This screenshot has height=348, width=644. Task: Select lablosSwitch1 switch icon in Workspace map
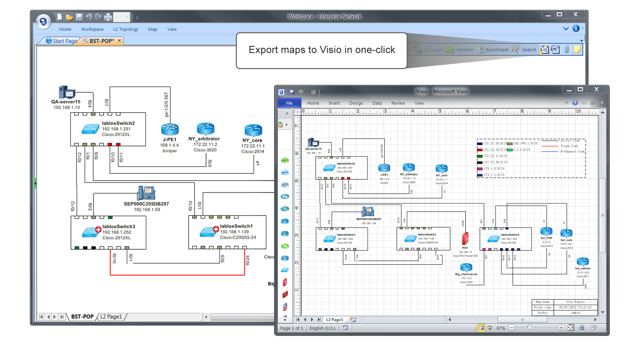209,232
